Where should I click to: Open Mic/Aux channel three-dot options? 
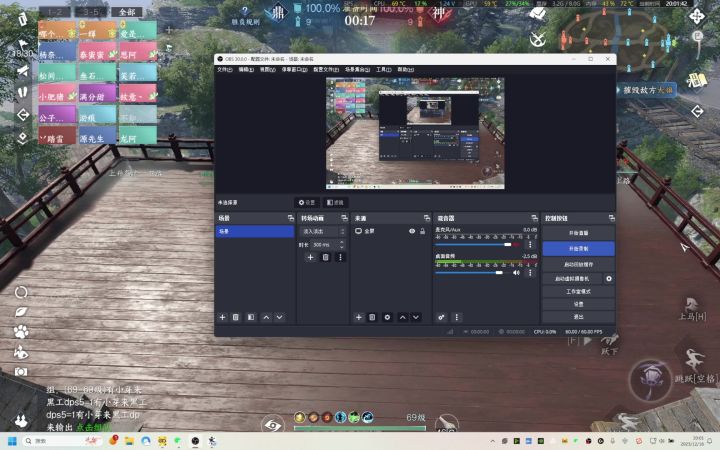click(x=530, y=245)
